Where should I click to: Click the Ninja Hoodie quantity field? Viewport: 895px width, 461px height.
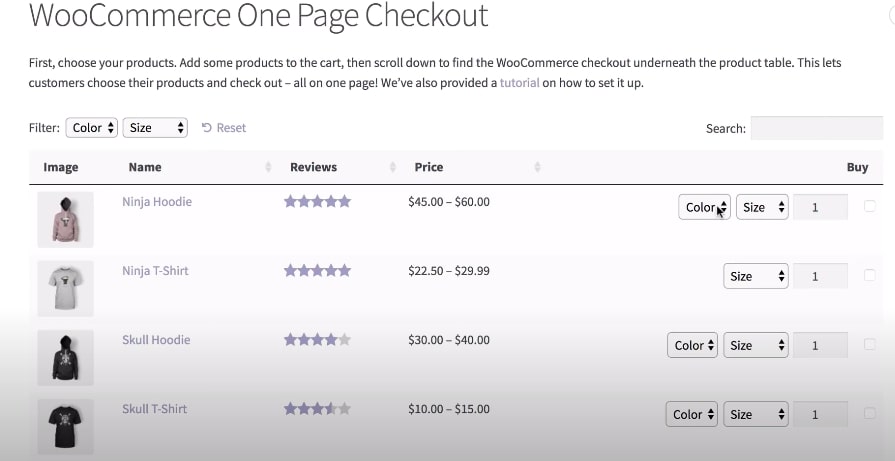(820, 207)
